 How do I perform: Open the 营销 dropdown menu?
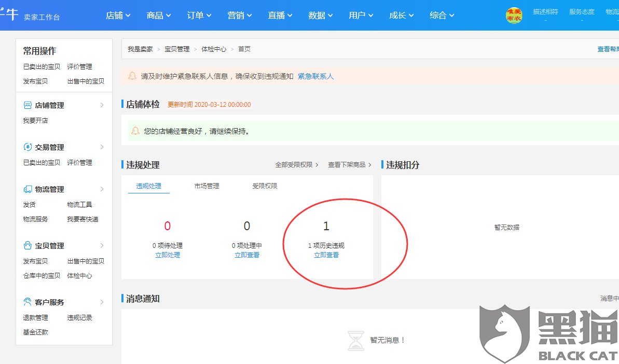coord(239,16)
